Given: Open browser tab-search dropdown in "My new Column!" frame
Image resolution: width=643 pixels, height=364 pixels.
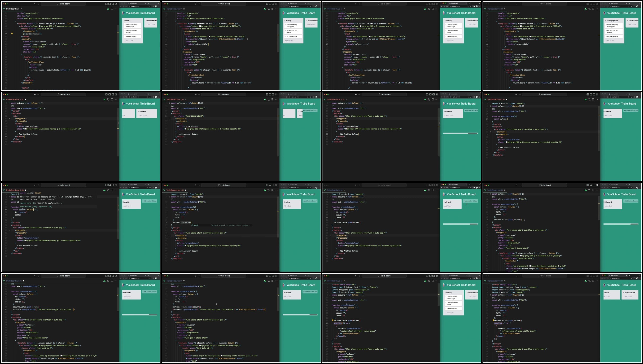Looking at the screenshot, I should [x=640, y=275].
